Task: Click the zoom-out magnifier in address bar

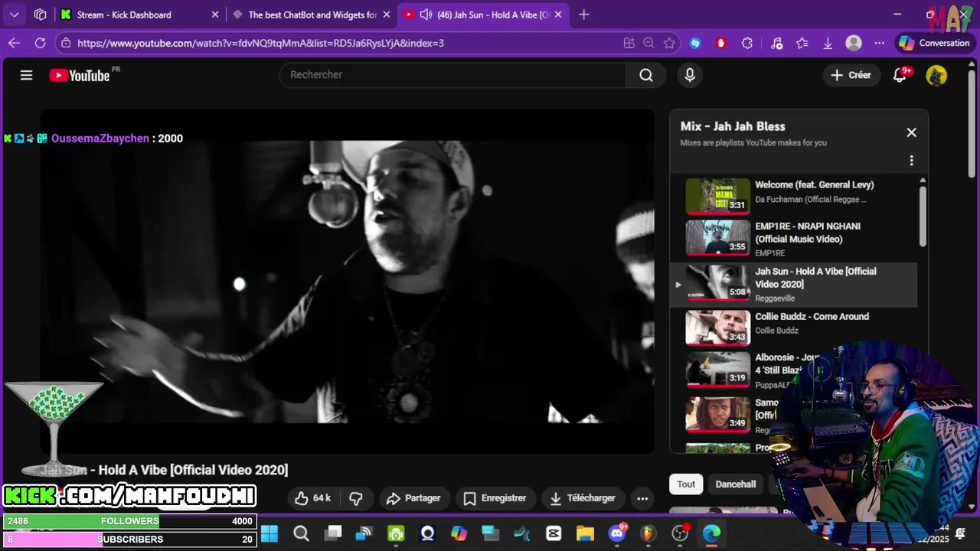Action: [x=649, y=44]
